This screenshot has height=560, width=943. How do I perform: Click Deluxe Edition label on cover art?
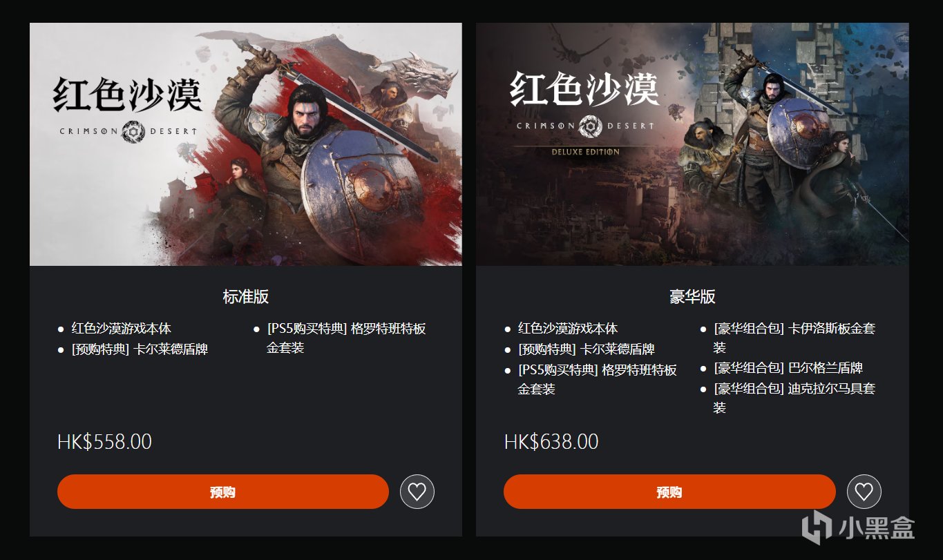[585, 151]
